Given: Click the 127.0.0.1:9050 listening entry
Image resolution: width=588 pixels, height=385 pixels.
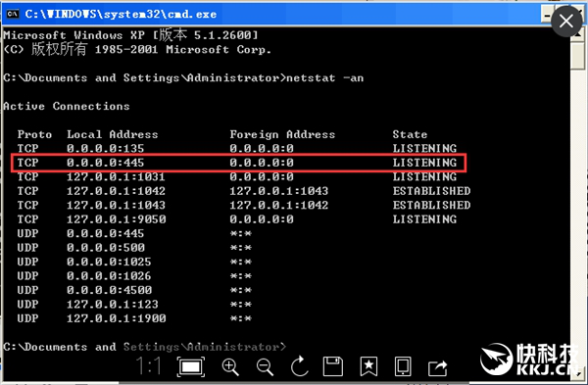Looking at the screenshot, I should (237, 219).
